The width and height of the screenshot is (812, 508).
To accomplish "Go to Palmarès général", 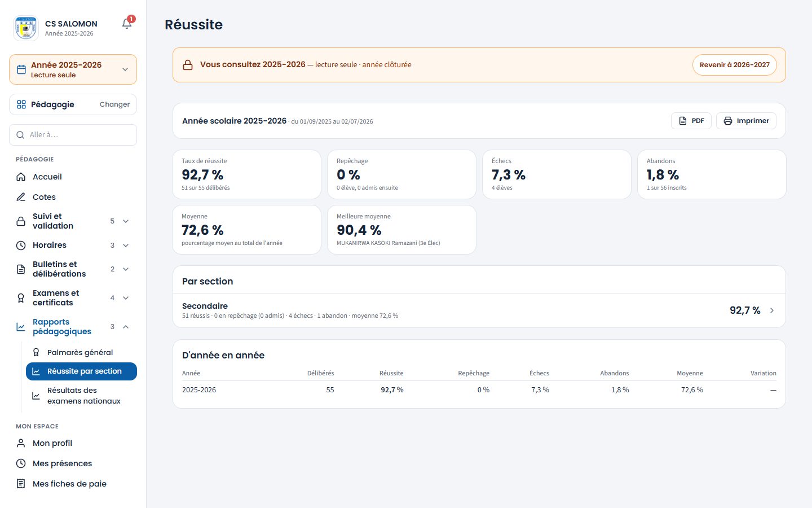I will (81, 352).
